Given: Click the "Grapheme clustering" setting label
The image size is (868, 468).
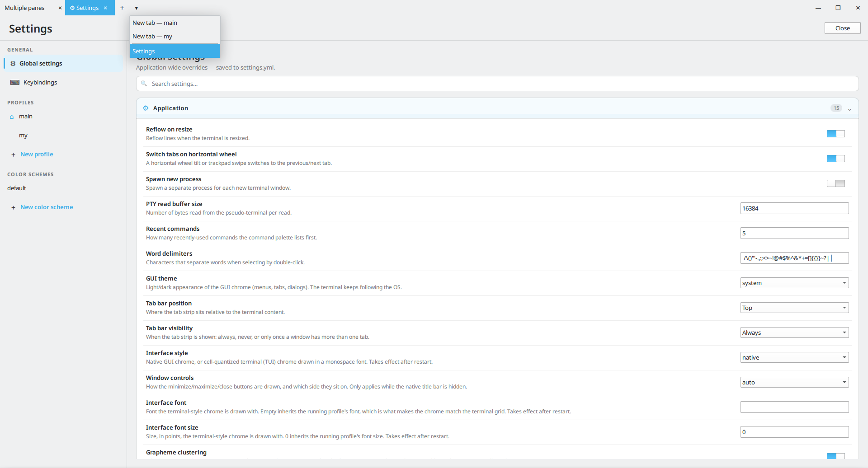Looking at the screenshot, I should [x=176, y=452].
